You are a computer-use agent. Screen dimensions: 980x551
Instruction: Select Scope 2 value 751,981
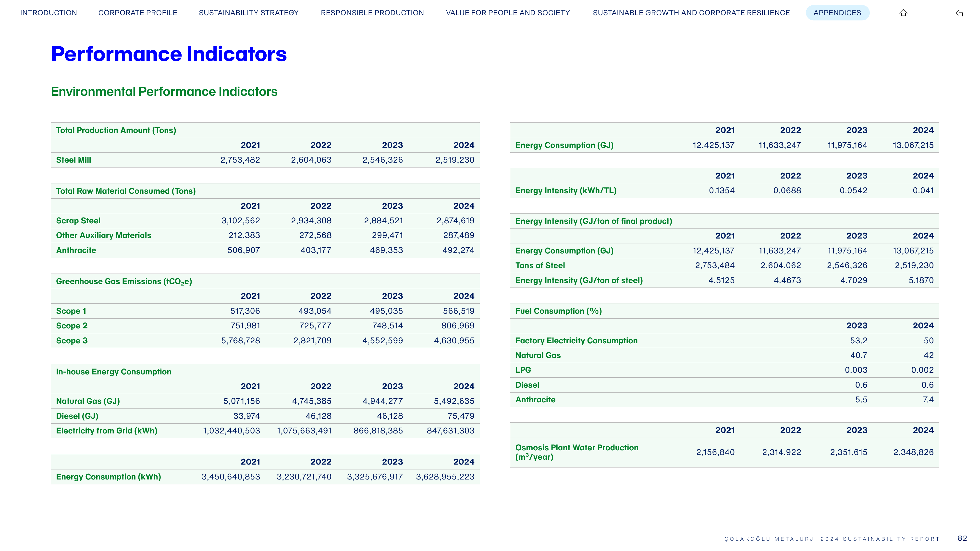(x=245, y=326)
